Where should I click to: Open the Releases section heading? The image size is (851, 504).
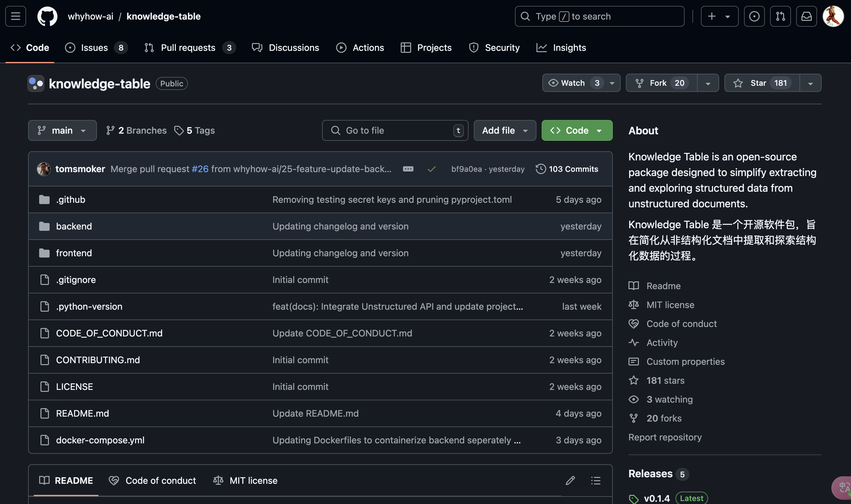pyautogui.click(x=650, y=474)
